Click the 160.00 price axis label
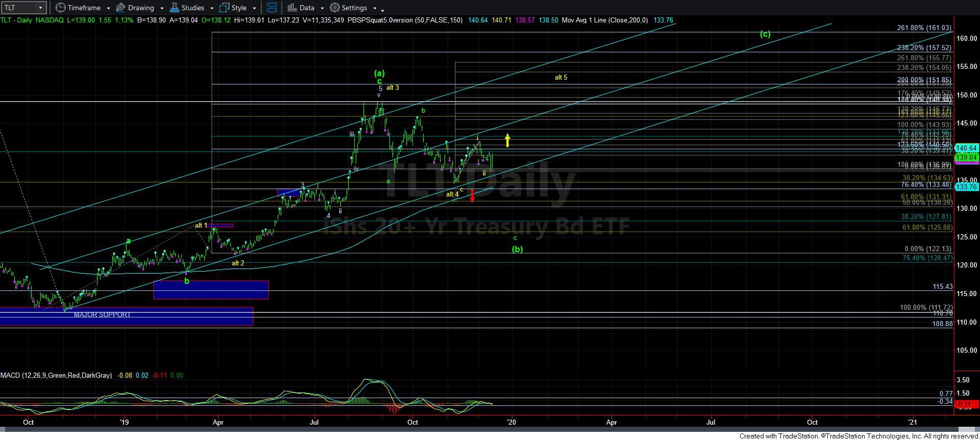Screen dimensions: 980x440 click(966, 38)
